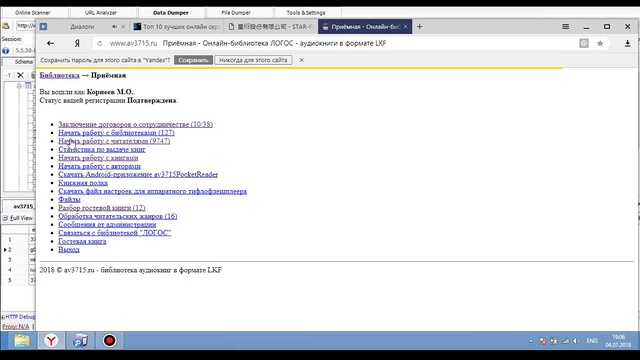
Task: Click Никогда для этого сайта button
Action: (253, 60)
